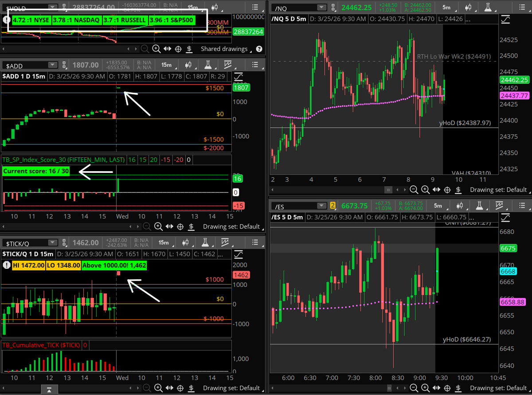Click the yellow 2 badge beside the /ES symbol
Screen dimensions: 532x395
coord(332,206)
